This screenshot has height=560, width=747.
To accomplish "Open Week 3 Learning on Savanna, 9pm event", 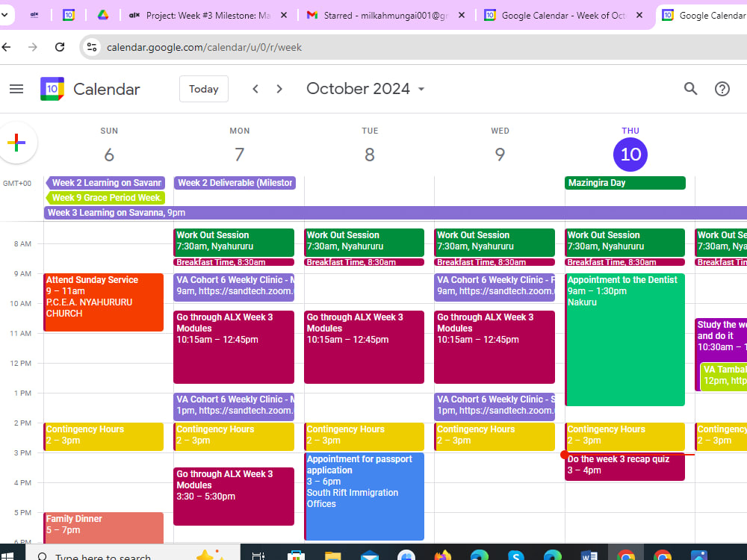I will [395, 213].
